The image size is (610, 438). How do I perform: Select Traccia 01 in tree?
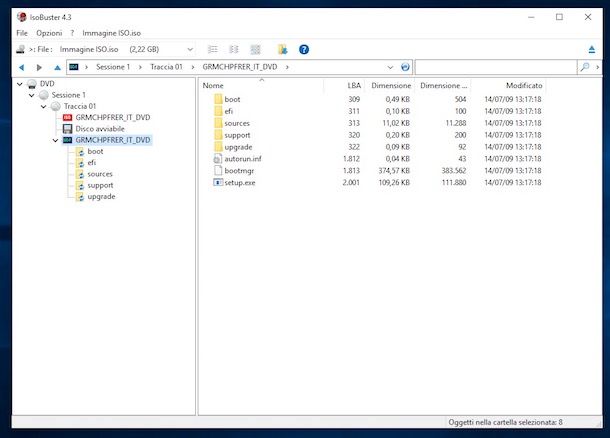(x=80, y=106)
